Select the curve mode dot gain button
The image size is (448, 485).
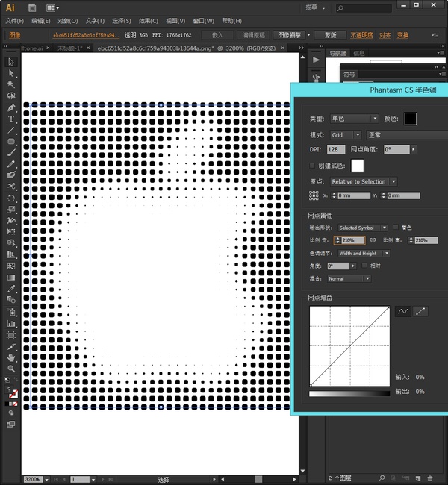403,311
